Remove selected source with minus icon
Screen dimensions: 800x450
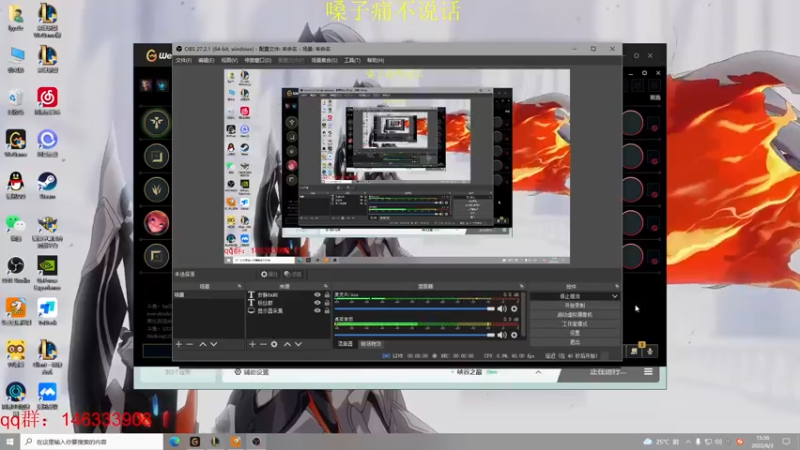coord(263,344)
